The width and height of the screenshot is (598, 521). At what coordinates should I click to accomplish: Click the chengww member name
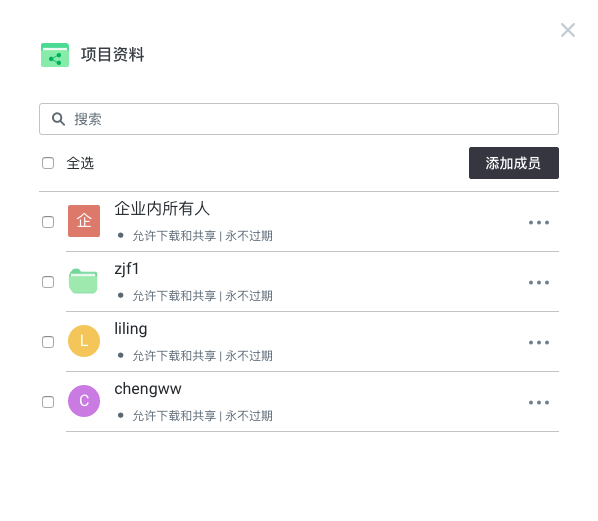point(148,389)
